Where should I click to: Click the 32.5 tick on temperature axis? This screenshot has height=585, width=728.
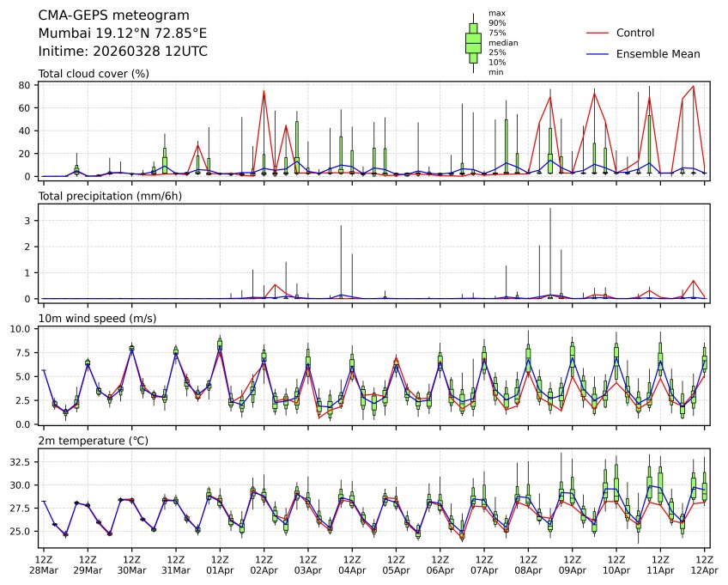20,461
